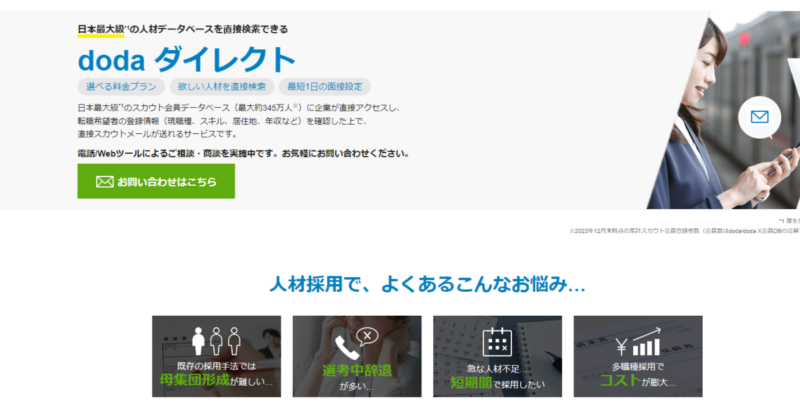
Task: Click the calendar icon on the third card
Action: pyautogui.click(x=497, y=341)
